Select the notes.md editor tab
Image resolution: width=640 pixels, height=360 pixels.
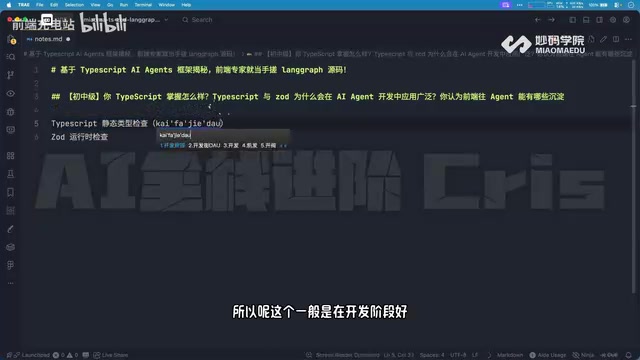pyautogui.click(x=48, y=39)
